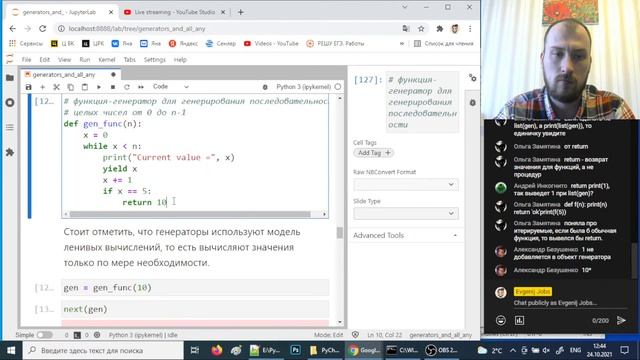The width and height of the screenshot is (640, 360).
Task: Run the selected cell with the play icon
Action: click(x=99, y=87)
